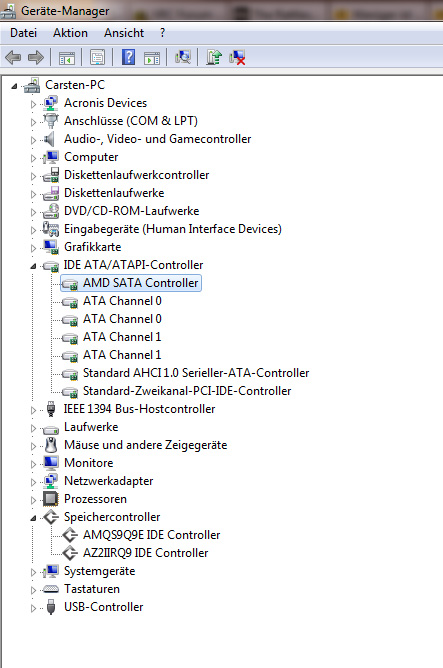Viewport: 443px width, 668px height.
Task: Click the show/hide console tree icon
Action: coord(66,57)
